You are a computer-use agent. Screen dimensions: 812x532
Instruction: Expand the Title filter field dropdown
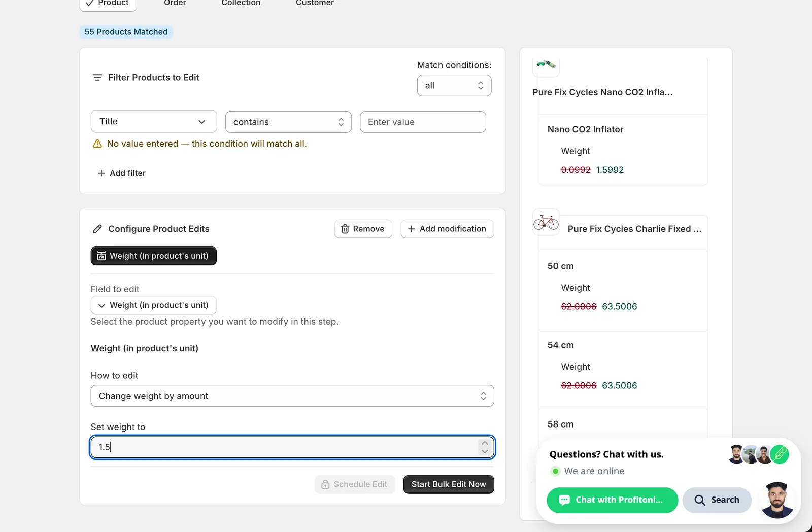(154, 122)
